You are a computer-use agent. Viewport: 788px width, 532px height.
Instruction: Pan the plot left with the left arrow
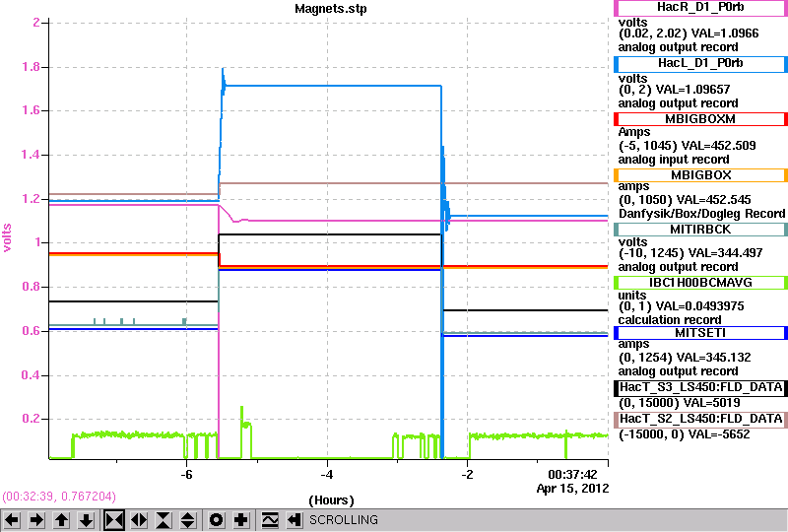click(x=12, y=520)
